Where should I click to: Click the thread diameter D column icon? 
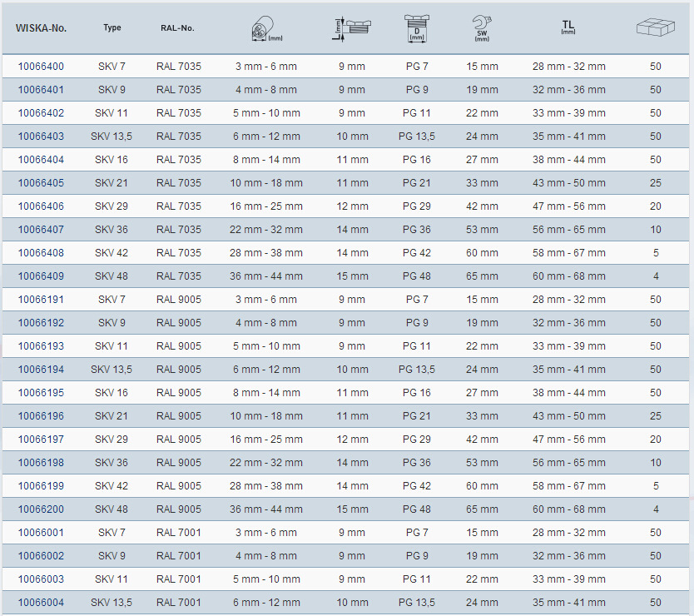(417, 28)
